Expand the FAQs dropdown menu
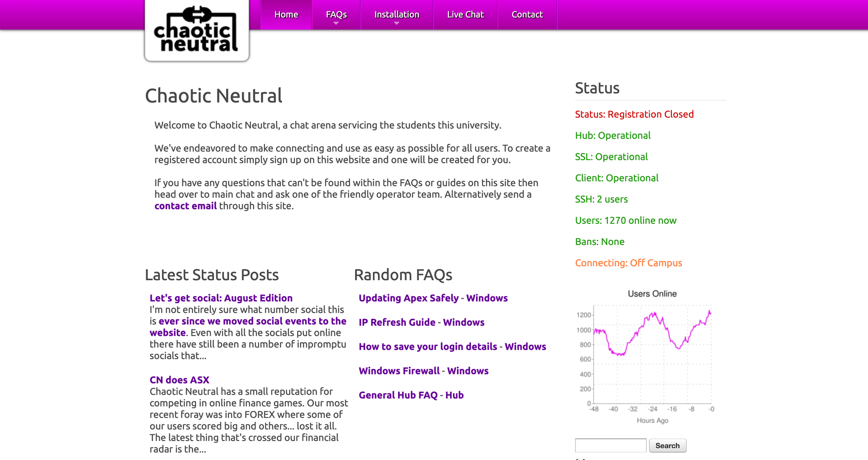 [x=336, y=15]
